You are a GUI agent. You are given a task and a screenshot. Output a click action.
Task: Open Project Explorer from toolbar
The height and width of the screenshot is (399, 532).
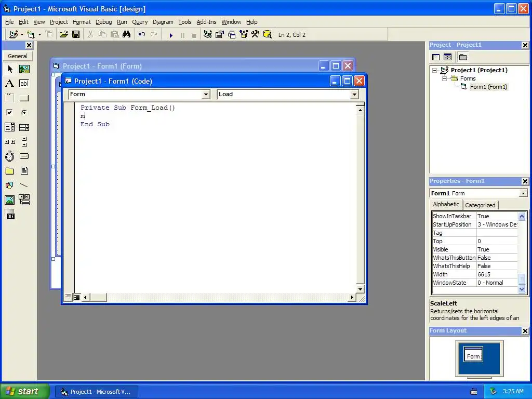tap(208, 35)
